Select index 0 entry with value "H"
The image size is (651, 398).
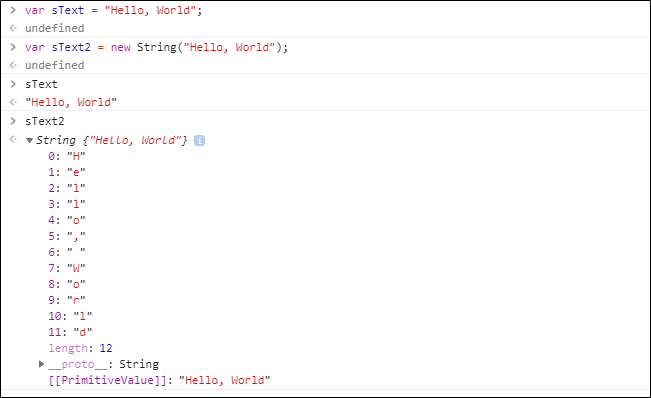(x=67, y=156)
